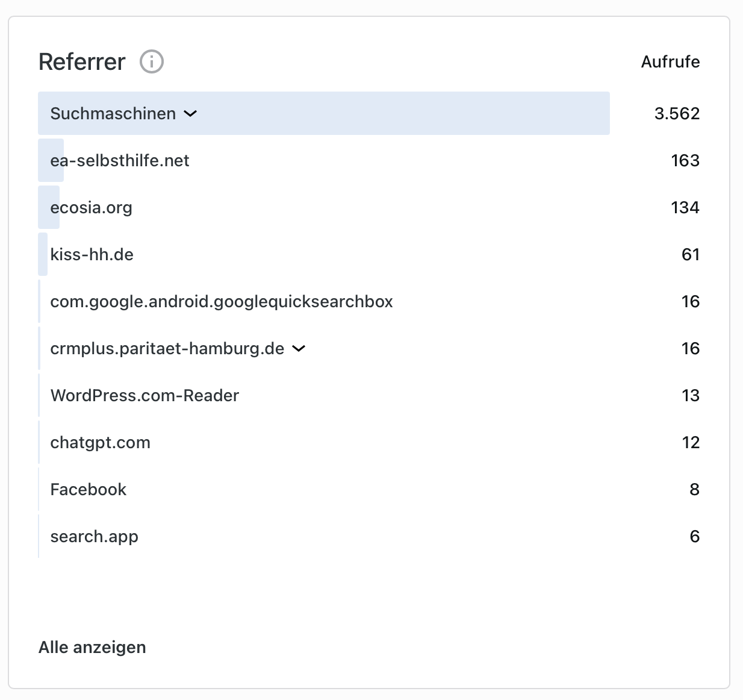Expand the crmplus.paritaet-hamburg.de chevron
Screen dimensions: 743x700
pyautogui.click(x=299, y=349)
